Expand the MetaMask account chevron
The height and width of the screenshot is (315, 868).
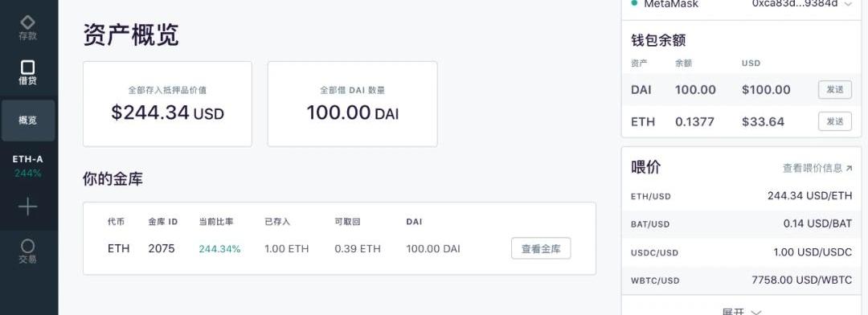(x=848, y=5)
